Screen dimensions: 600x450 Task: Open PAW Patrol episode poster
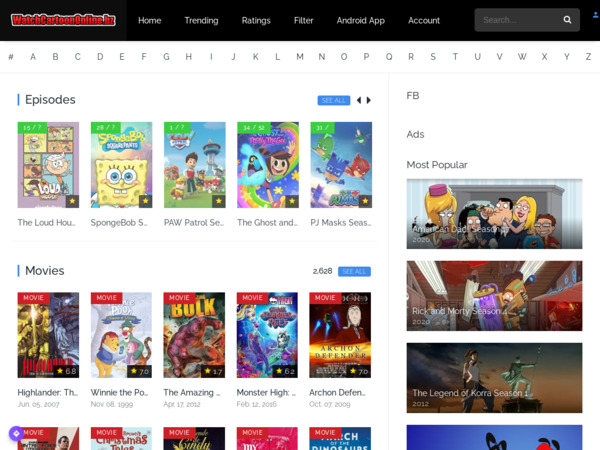195,165
